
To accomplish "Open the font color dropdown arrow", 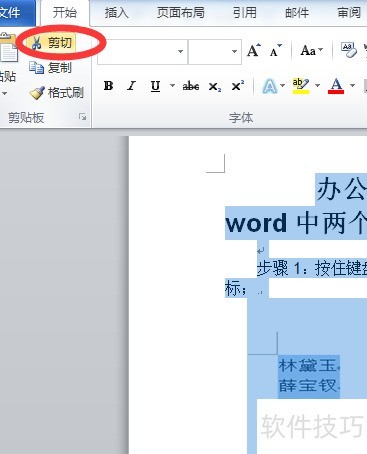I will click(352, 86).
